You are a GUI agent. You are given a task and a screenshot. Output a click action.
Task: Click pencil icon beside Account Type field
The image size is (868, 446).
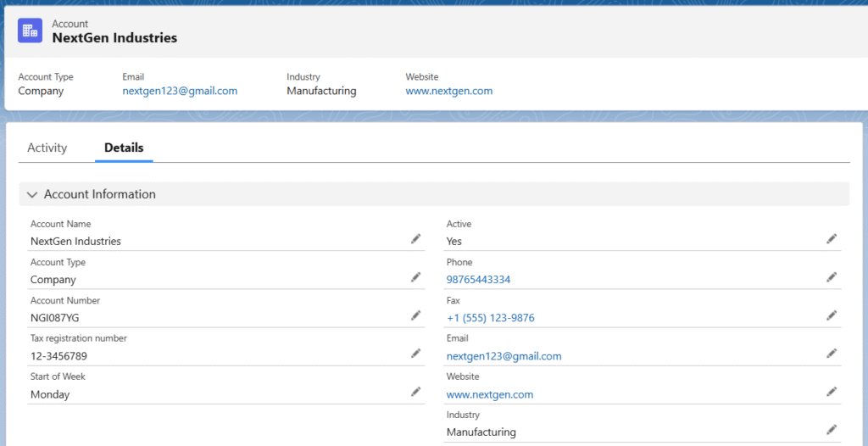tap(415, 277)
